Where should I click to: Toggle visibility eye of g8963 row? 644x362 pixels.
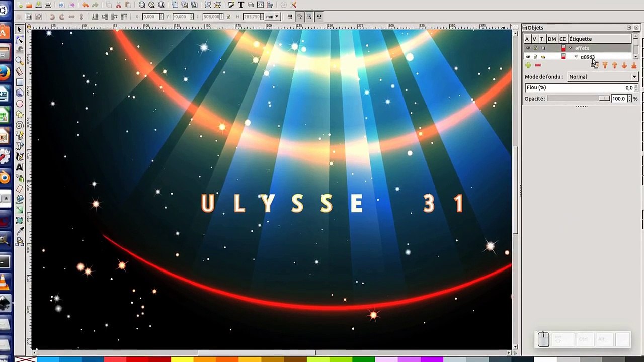[528, 57]
